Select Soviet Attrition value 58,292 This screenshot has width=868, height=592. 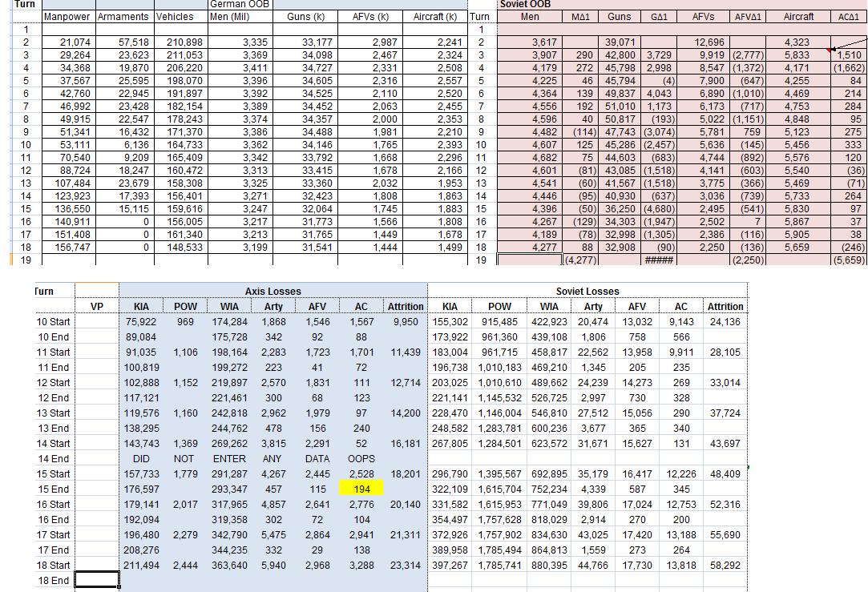(x=725, y=566)
